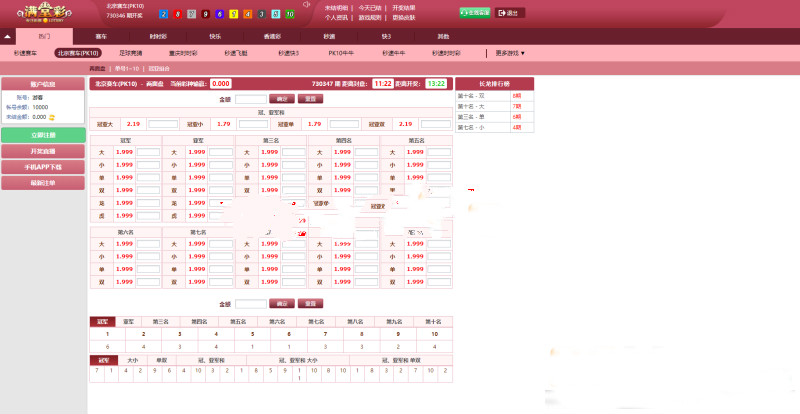Switch to the 快乐 category tab
Image resolution: width=800 pixels, height=414 pixels.
coord(215,37)
